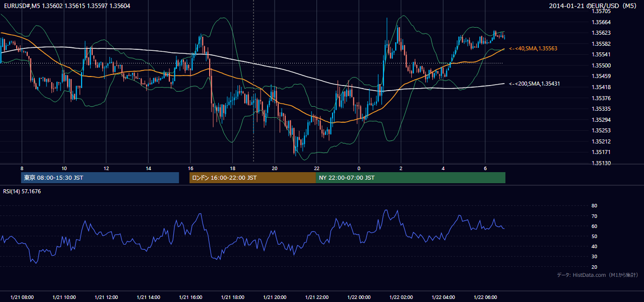The image size is (644, 302).
Task: Click RSI scale level 60
Action: tap(595, 226)
